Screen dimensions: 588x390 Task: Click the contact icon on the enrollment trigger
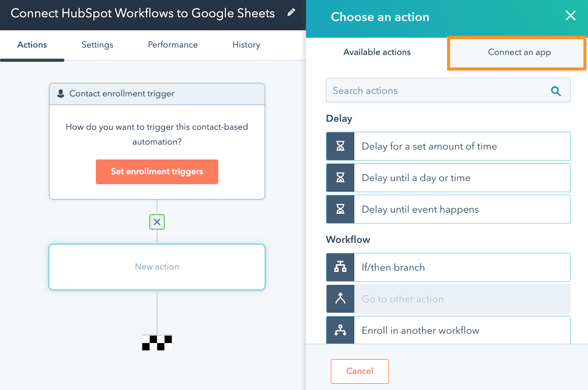[61, 94]
